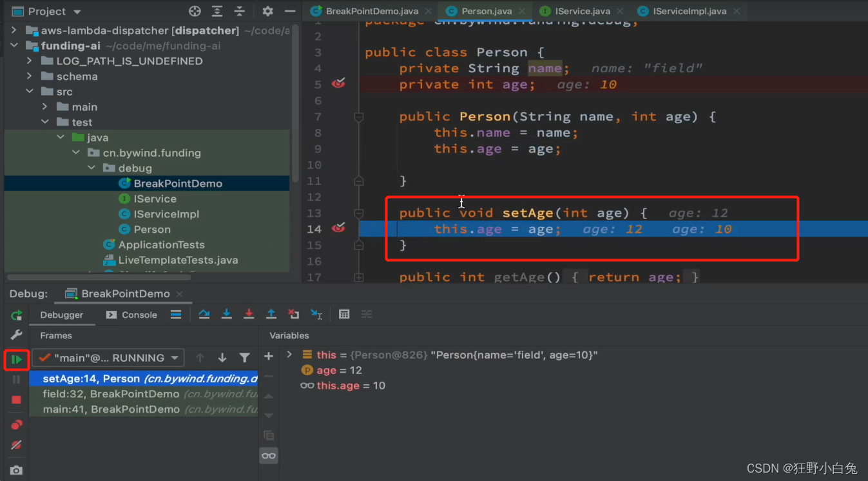The height and width of the screenshot is (481, 868).
Task: Collapse the src folder
Action: click(29, 92)
